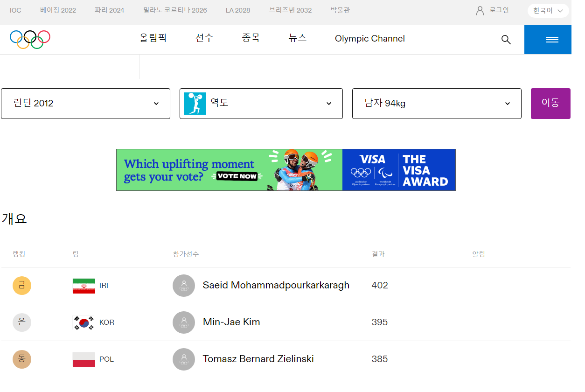The width and height of the screenshot is (585, 392).
Task: Follow the 베이징 2022 link
Action: [58, 10]
